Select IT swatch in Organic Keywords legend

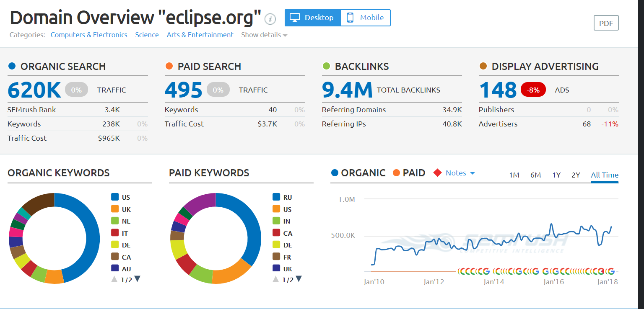tap(115, 233)
